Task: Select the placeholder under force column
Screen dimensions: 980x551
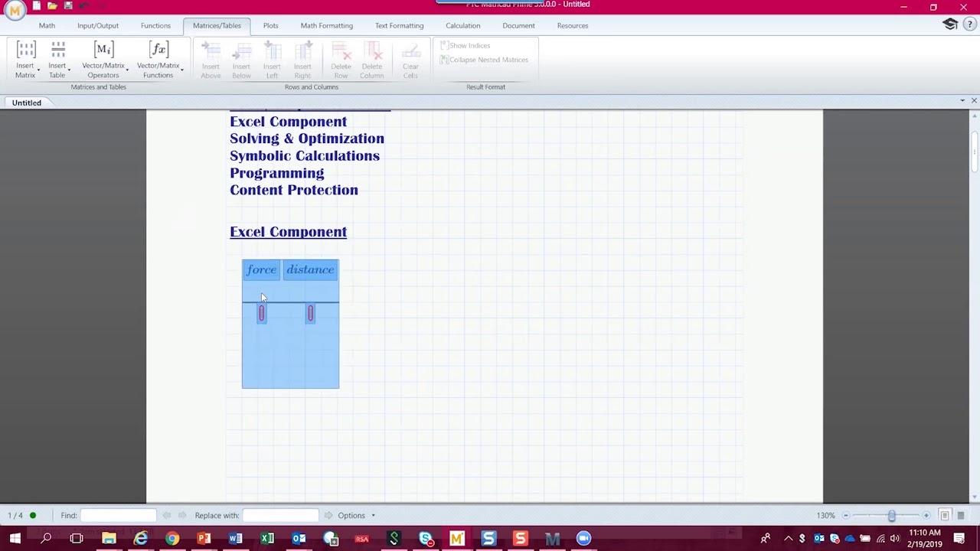Action: click(261, 313)
